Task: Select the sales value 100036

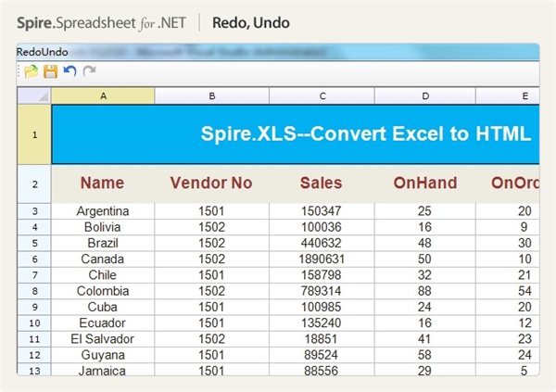Action: click(x=322, y=227)
